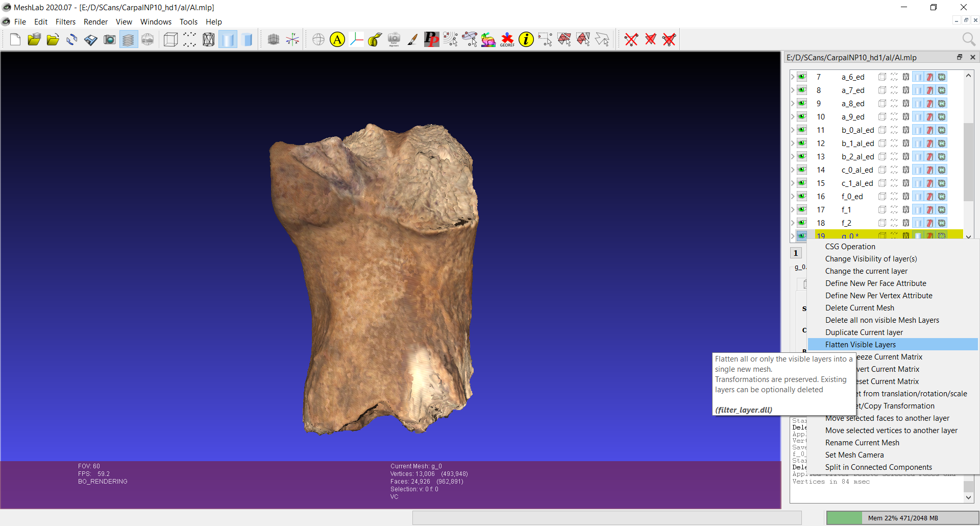Expand layer 17 f_1 arrow
The width and height of the screenshot is (980, 526).
(x=793, y=210)
